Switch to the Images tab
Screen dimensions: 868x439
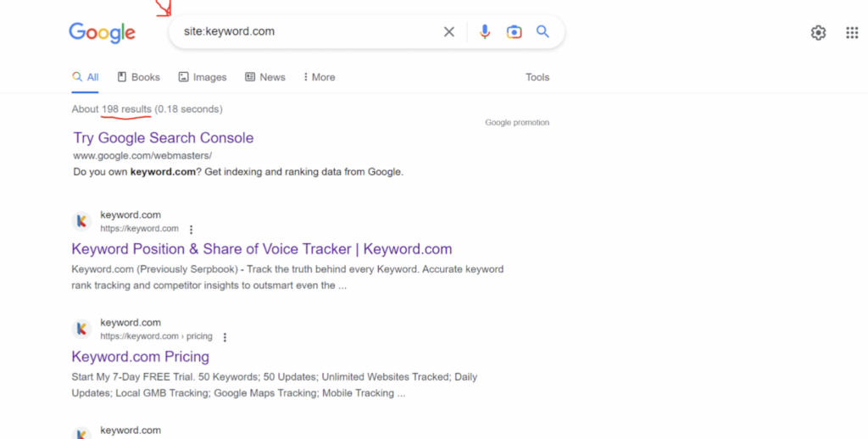[203, 77]
